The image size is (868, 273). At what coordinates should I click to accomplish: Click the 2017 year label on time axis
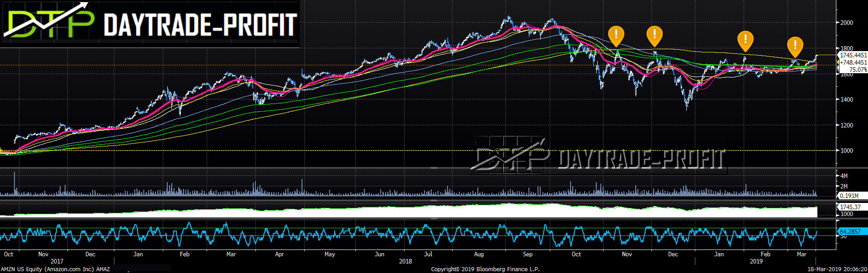coord(57,261)
